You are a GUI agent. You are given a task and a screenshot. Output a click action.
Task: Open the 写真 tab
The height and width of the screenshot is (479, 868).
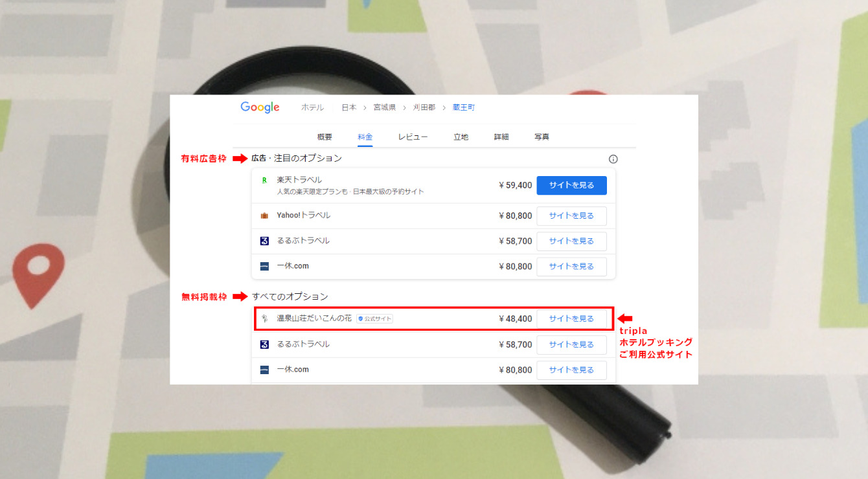542,137
